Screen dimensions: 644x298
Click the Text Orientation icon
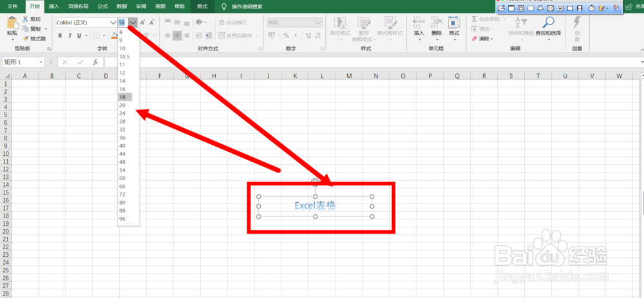tap(200, 22)
